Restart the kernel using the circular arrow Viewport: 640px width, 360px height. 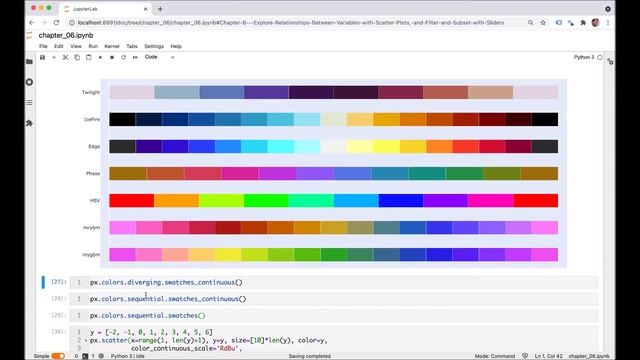[x=123, y=58]
